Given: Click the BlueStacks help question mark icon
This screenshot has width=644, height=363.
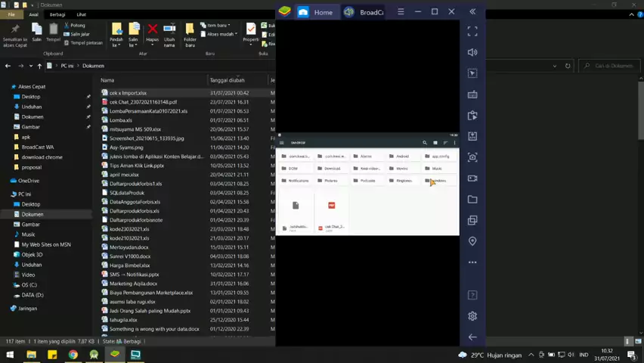Looking at the screenshot, I should point(472,295).
